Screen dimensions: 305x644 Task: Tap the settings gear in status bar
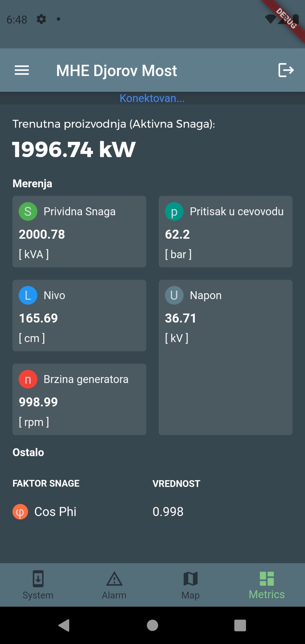(x=41, y=19)
